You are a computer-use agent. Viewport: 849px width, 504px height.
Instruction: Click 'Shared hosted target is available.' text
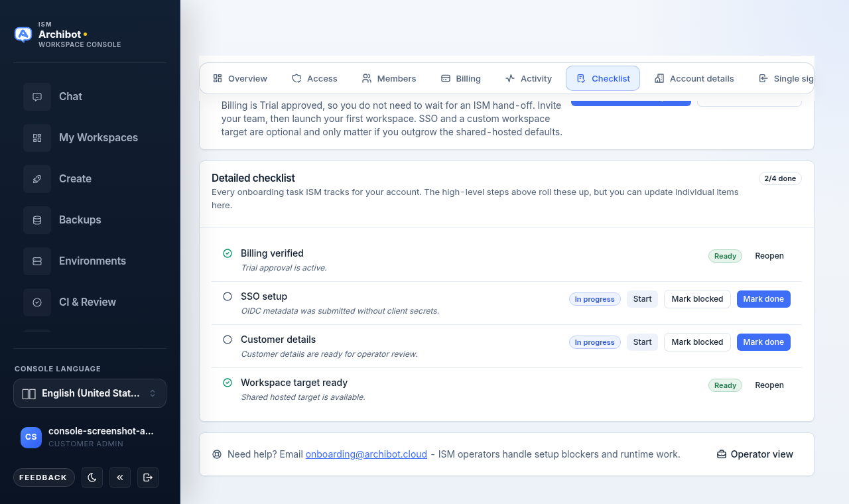(x=303, y=397)
